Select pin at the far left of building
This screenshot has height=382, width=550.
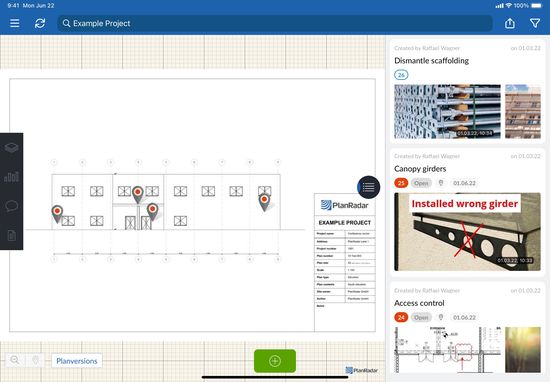coord(57,214)
